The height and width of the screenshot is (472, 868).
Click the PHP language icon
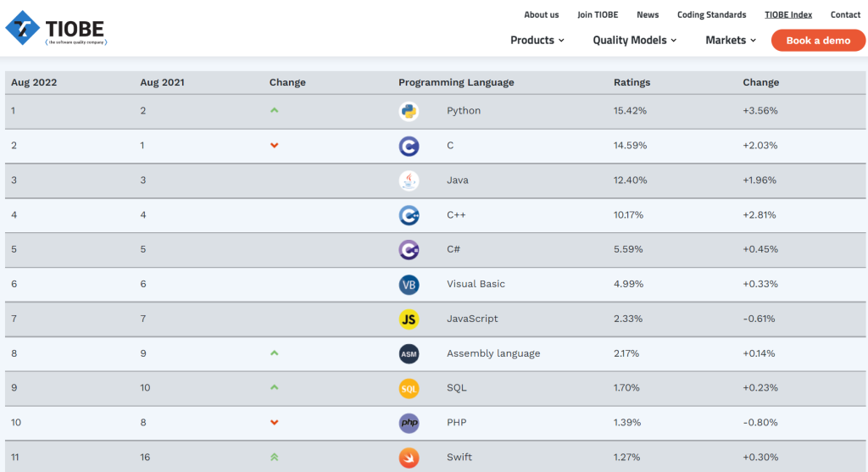tap(409, 423)
